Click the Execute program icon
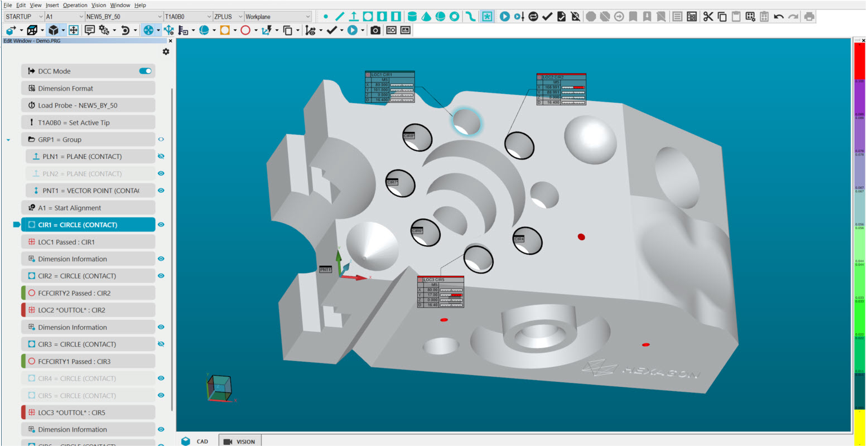Viewport: 868px width, 447px height. (x=504, y=16)
